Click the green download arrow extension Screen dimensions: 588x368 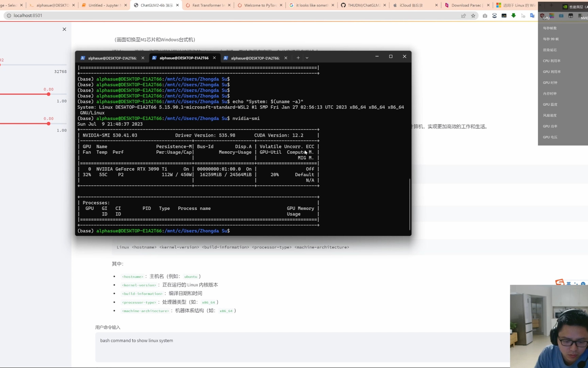(x=513, y=16)
